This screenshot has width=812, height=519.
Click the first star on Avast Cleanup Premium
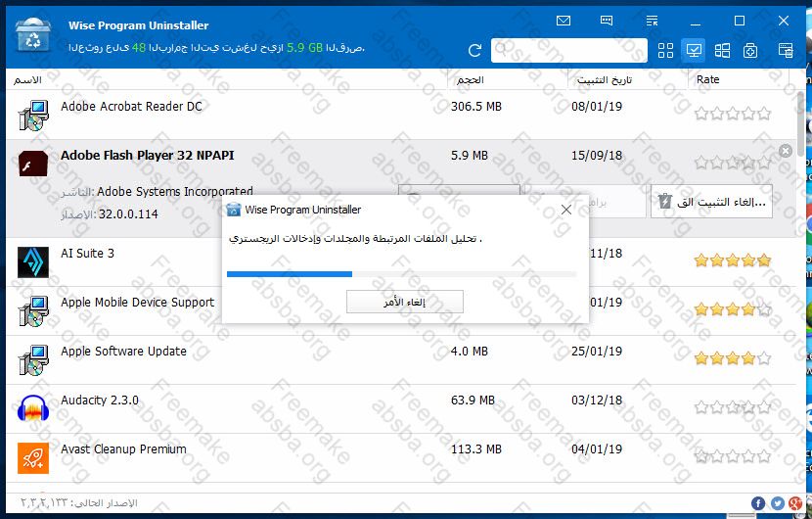click(701, 456)
